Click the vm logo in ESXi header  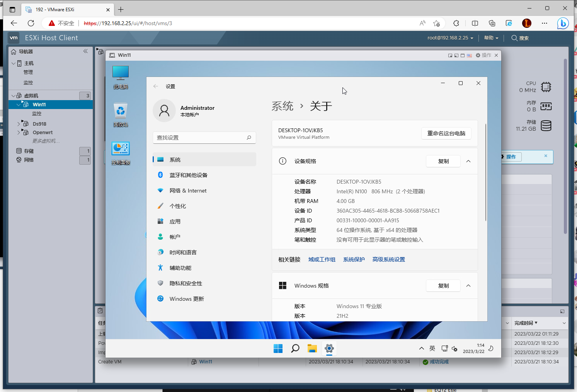click(x=14, y=37)
